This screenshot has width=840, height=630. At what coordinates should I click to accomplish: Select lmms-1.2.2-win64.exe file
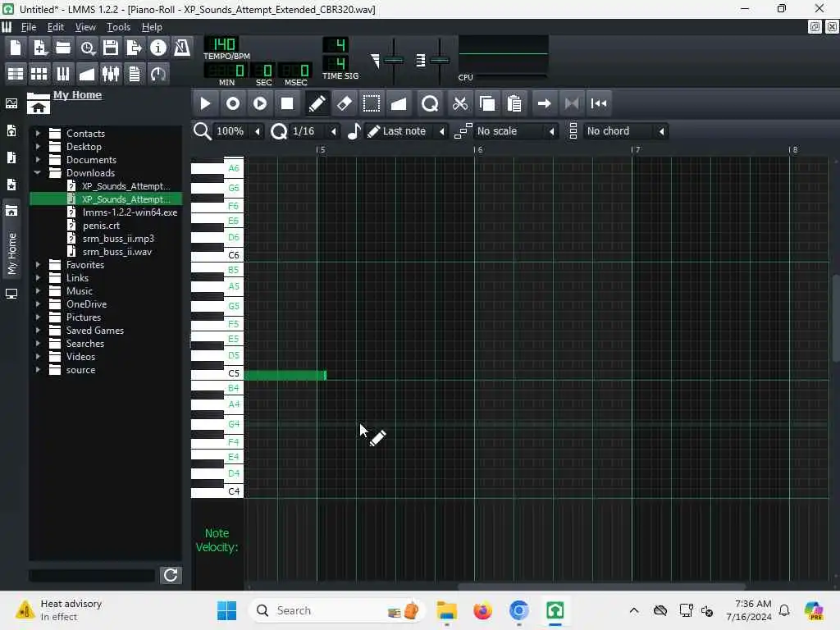pyautogui.click(x=130, y=212)
